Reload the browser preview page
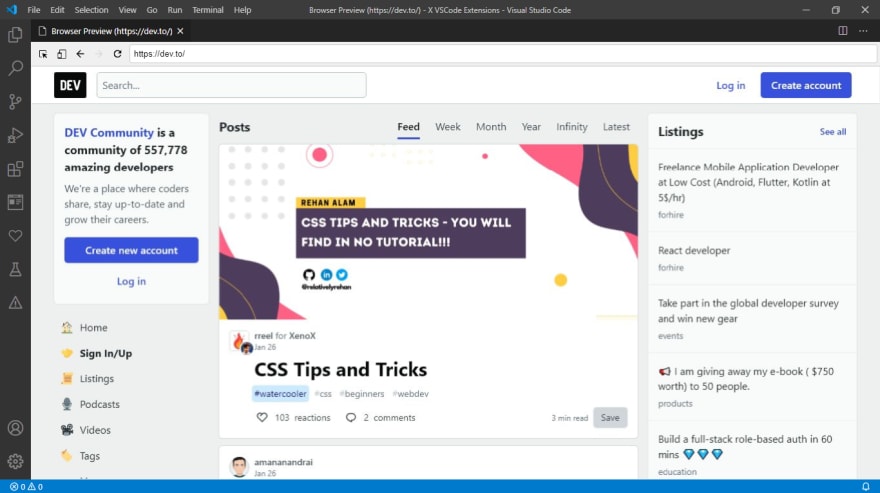Viewport: 880px width, 493px height. pyautogui.click(x=117, y=54)
